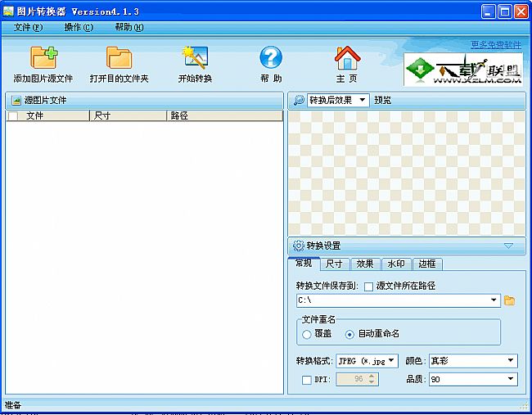Click the picture icon beside 源图片文件
532x415 pixels.
[x=16, y=101]
